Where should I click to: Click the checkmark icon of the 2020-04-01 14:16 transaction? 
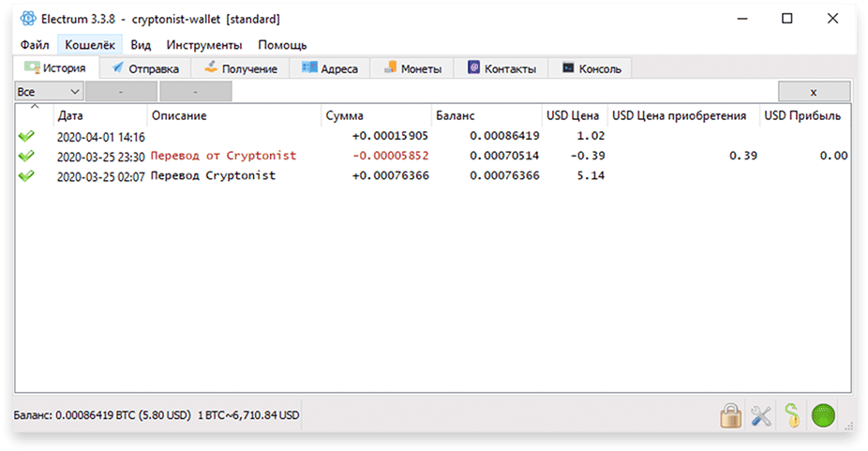[26, 136]
